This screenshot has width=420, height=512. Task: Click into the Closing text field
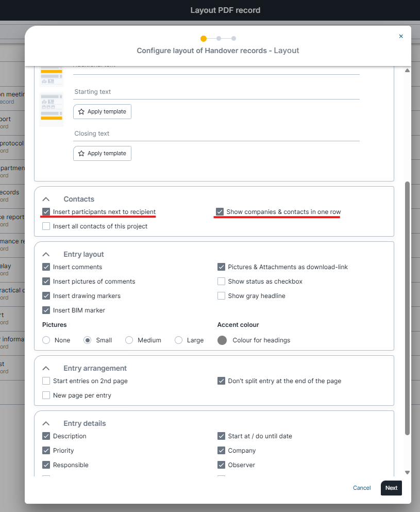[x=216, y=134]
